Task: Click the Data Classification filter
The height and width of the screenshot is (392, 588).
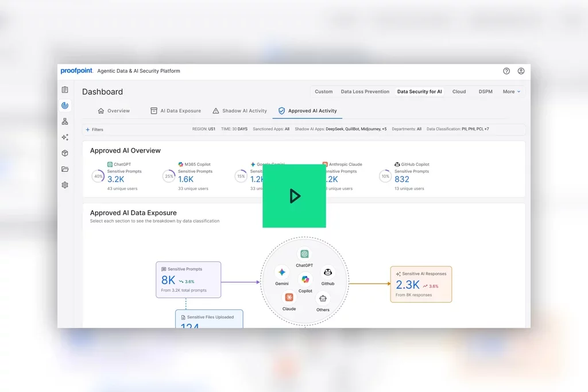Action: [458, 129]
